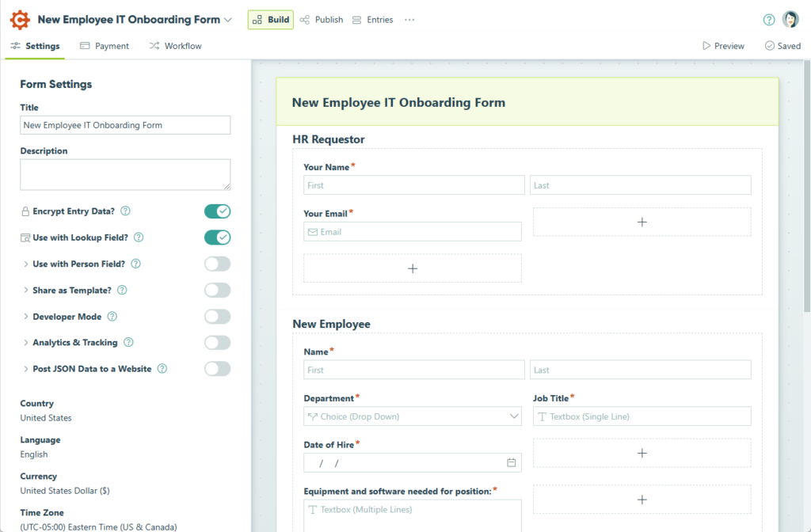
Task: Select the Your Email field
Action: coord(412,232)
